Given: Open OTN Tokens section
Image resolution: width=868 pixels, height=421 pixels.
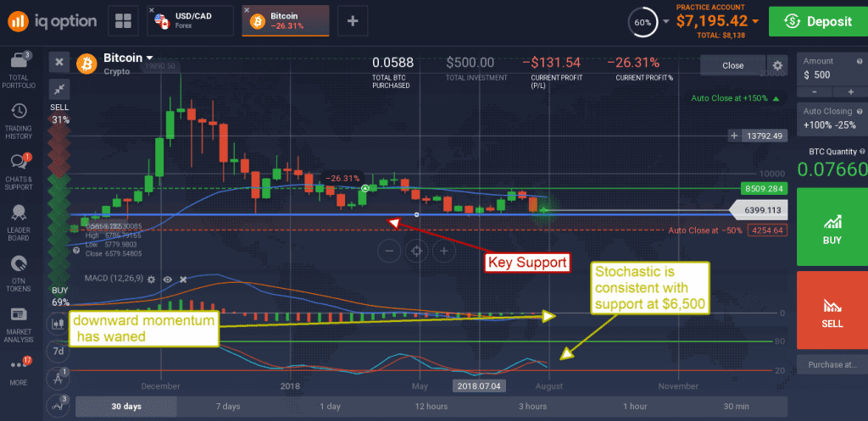Looking at the screenshot, I should click(19, 274).
